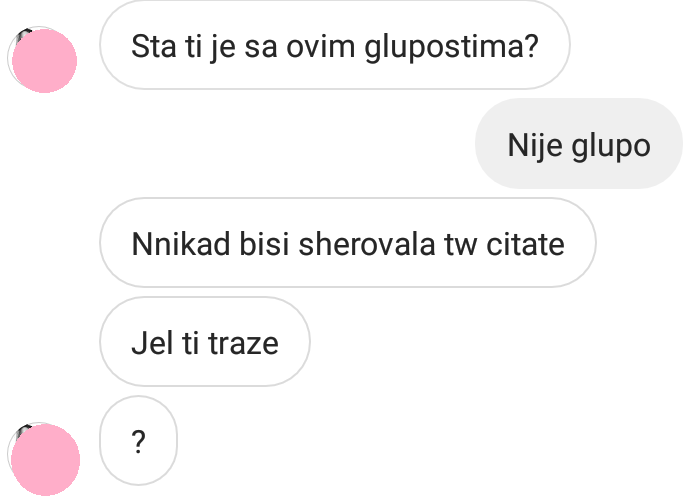The image size is (691, 499).
Task: Open the sender avatar beside the top message
Action: pyautogui.click(x=43, y=60)
